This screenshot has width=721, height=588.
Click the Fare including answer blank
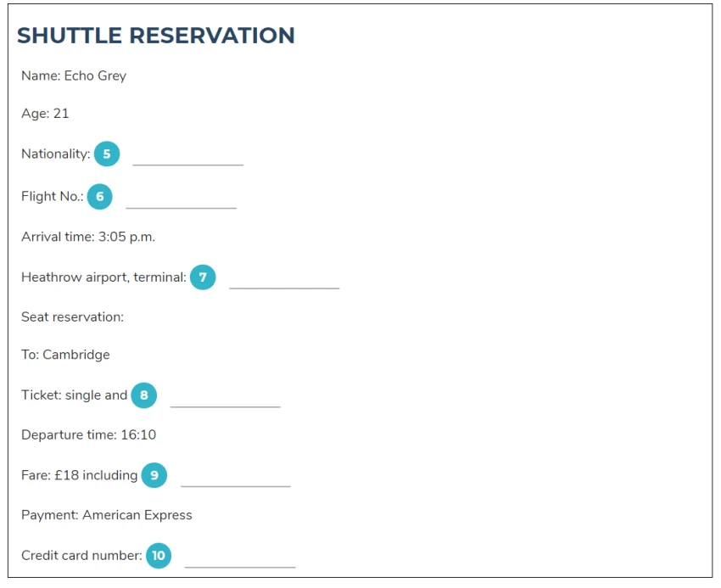coord(236,478)
